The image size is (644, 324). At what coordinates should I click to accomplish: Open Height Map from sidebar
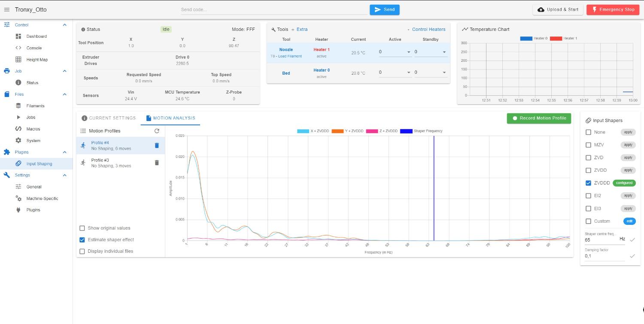tap(37, 60)
